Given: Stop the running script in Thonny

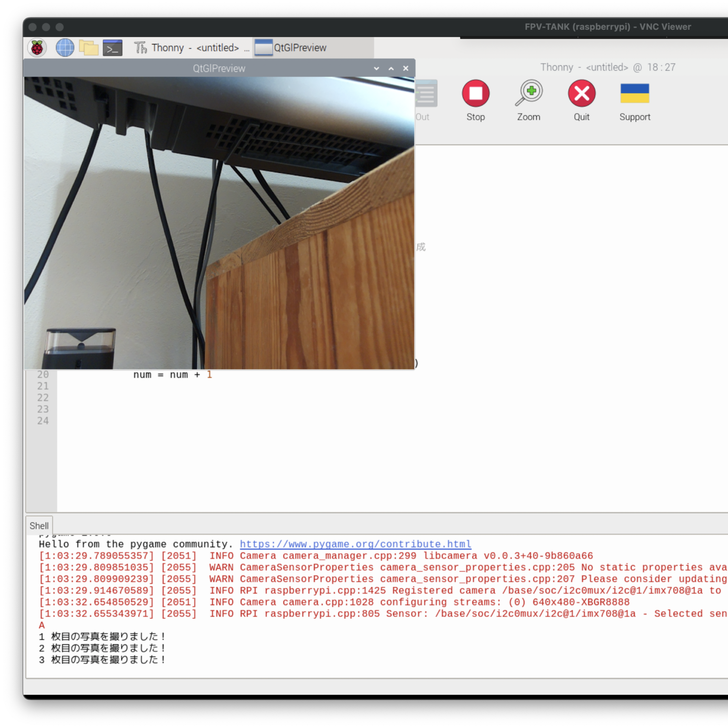Looking at the screenshot, I should point(475,93).
